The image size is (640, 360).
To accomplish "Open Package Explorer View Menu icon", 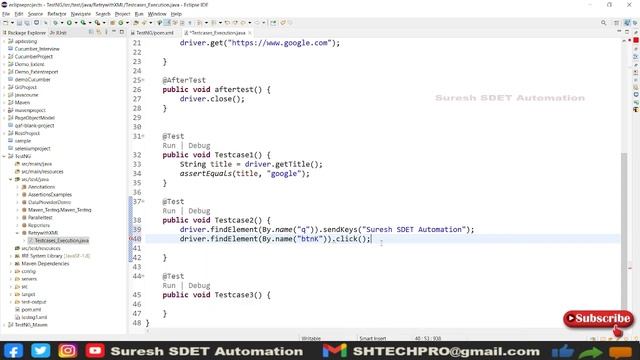I will tap(106, 32).
